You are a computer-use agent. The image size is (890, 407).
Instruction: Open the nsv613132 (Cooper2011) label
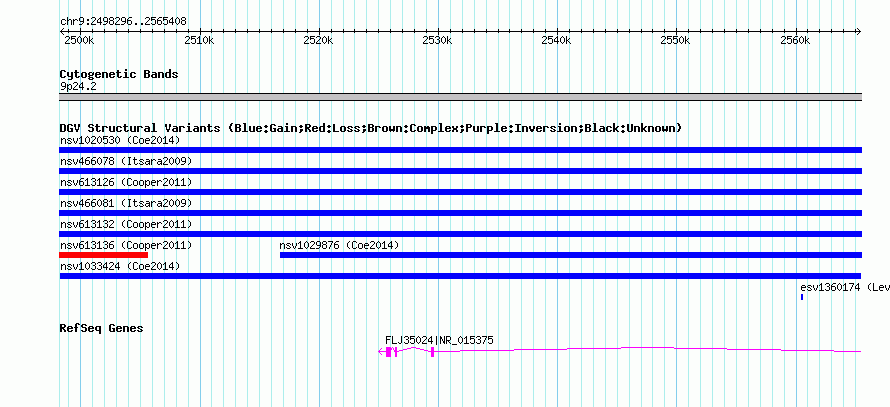coord(126,224)
